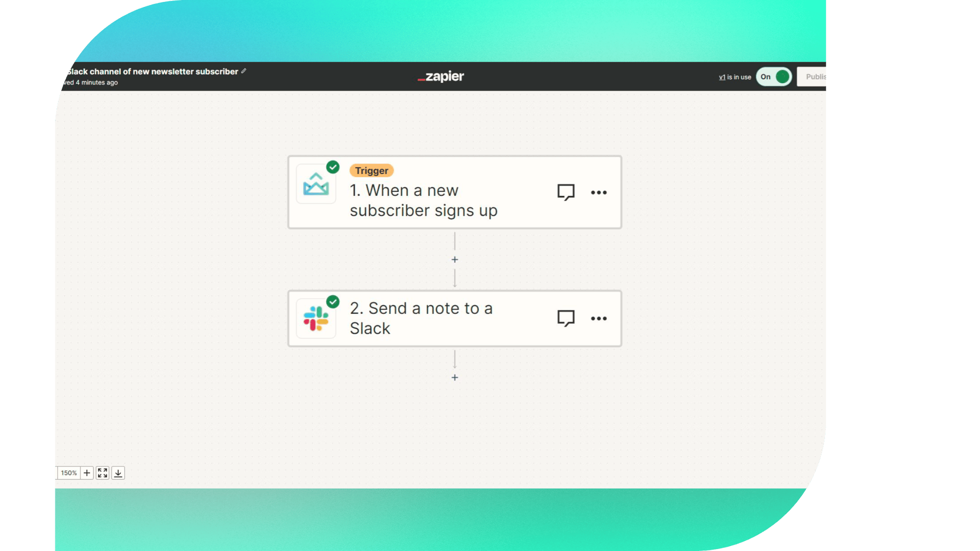This screenshot has width=980, height=551.
Task: Add a step between trigger and Slack action
Action: coord(455,260)
